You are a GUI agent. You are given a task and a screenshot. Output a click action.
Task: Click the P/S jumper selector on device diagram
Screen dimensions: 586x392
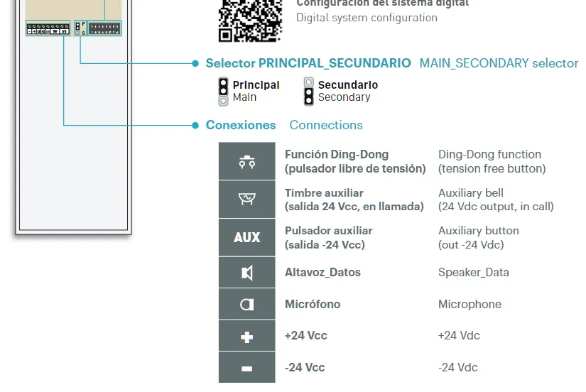pyautogui.click(x=80, y=28)
